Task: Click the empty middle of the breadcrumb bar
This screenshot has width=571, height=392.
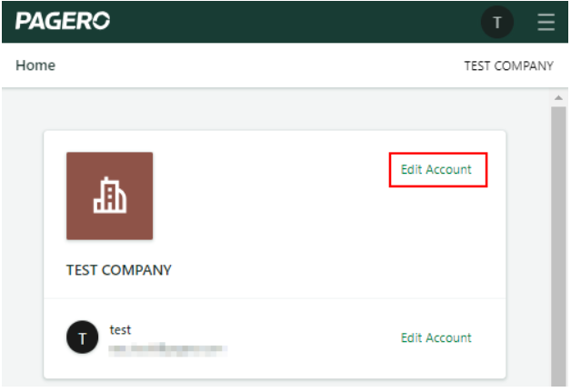Action: [x=255, y=65]
